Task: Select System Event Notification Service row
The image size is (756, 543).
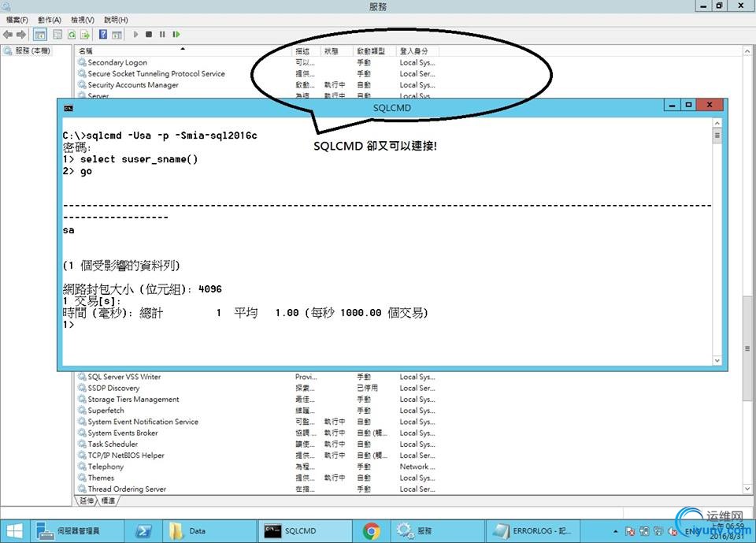Action: point(143,422)
